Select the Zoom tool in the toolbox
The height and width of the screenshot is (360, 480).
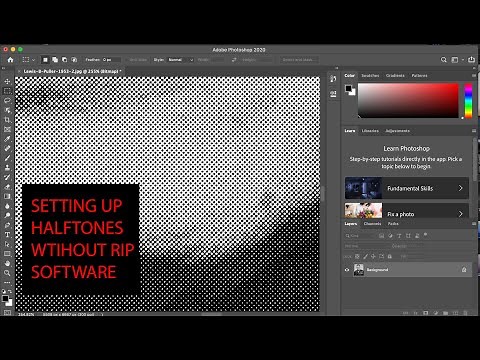click(x=7, y=273)
